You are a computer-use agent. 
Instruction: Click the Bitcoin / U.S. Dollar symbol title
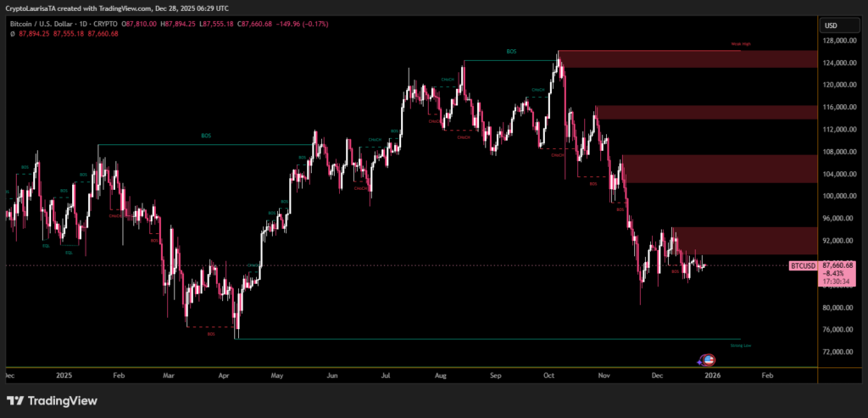tap(39, 24)
